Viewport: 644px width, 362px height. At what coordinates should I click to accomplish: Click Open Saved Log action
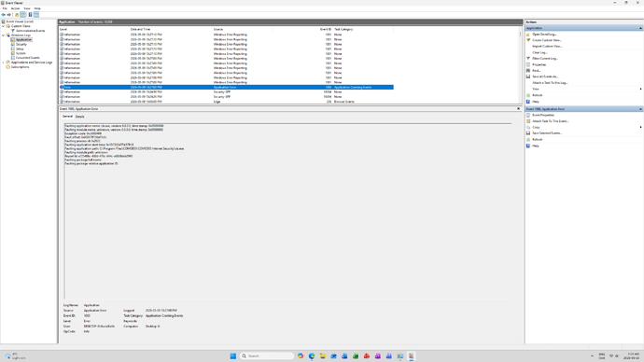(544, 35)
